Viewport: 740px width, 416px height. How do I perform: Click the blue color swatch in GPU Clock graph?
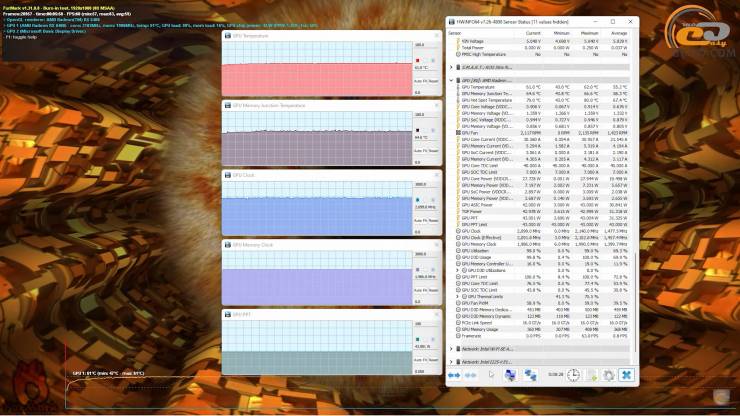click(x=417, y=200)
